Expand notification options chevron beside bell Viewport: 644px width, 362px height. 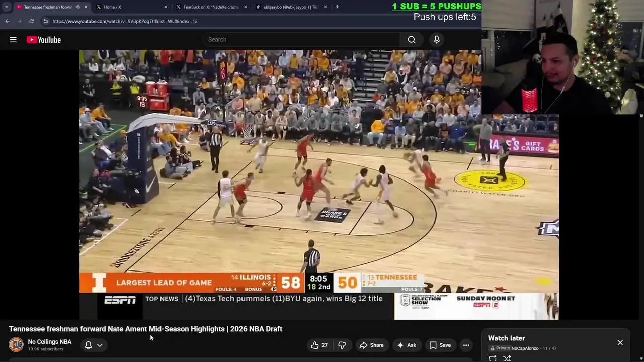point(100,345)
